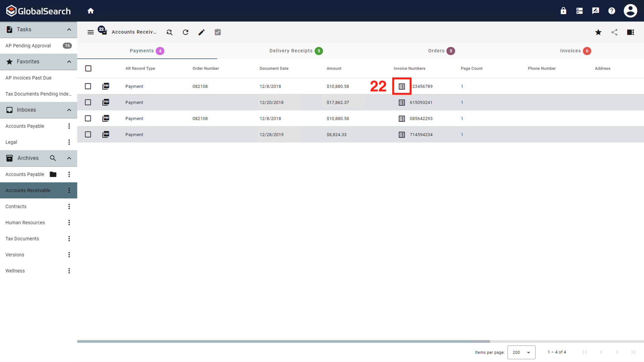Viewport: 644px width, 362px height.
Task: Open the Items per page dropdown
Action: click(521, 352)
